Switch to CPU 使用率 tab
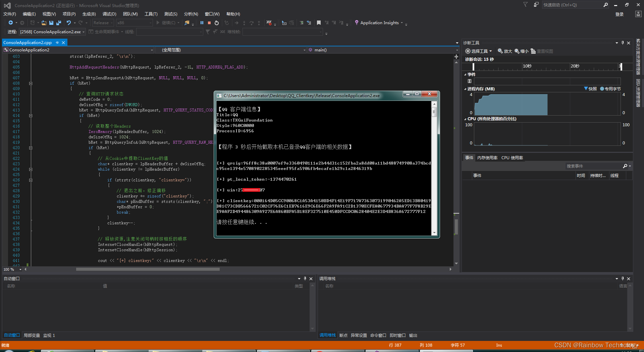 click(512, 158)
